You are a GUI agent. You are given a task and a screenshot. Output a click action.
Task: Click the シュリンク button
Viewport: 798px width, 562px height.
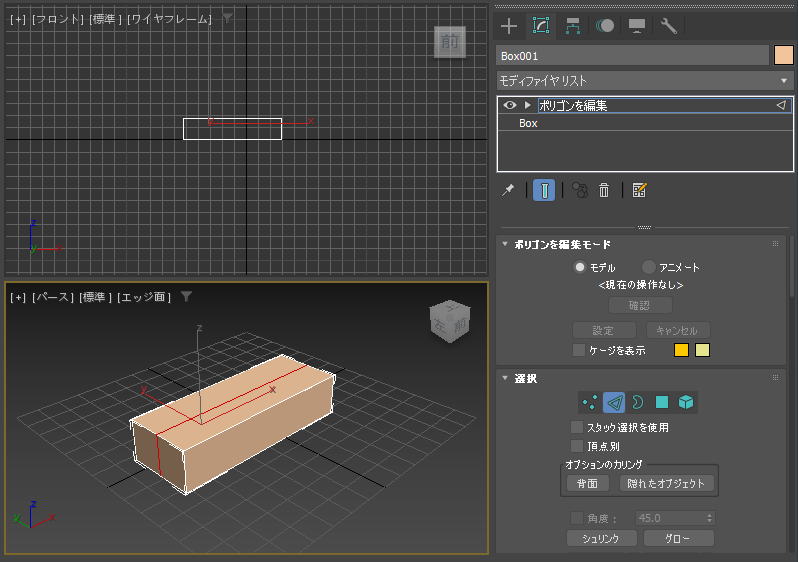coord(602,538)
